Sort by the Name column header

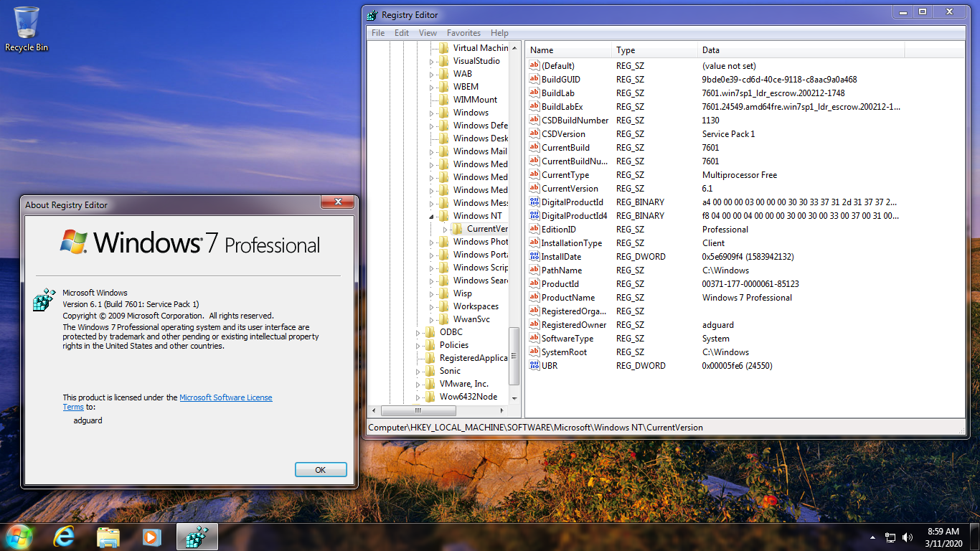coord(569,50)
